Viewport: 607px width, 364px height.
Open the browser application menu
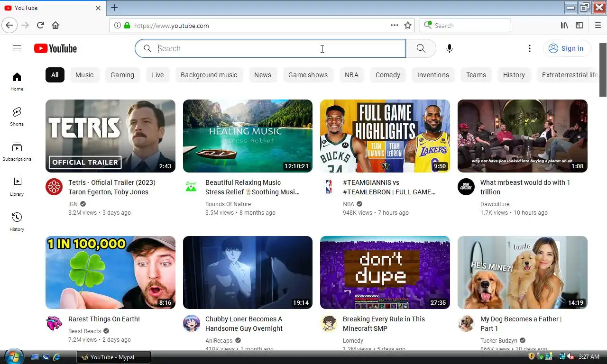598,26
